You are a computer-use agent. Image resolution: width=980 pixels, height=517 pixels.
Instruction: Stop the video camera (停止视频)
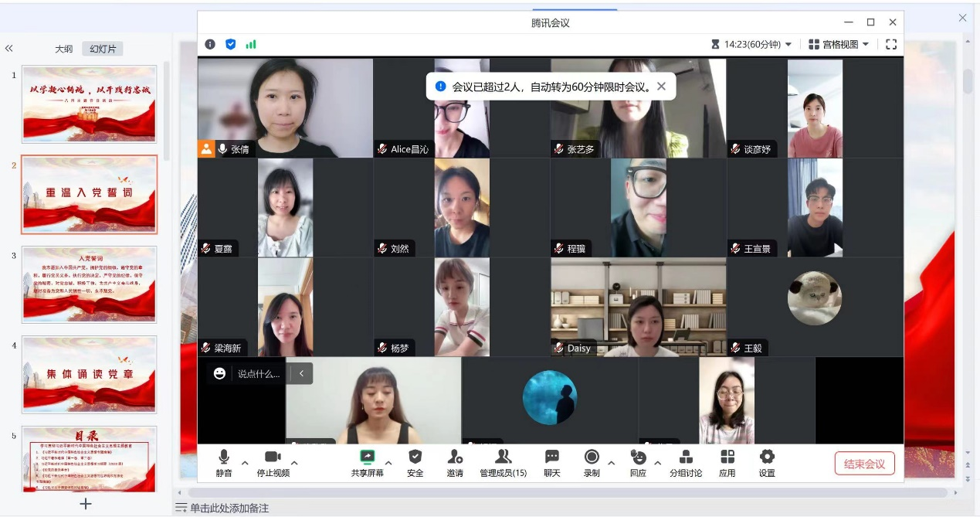click(273, 457)
